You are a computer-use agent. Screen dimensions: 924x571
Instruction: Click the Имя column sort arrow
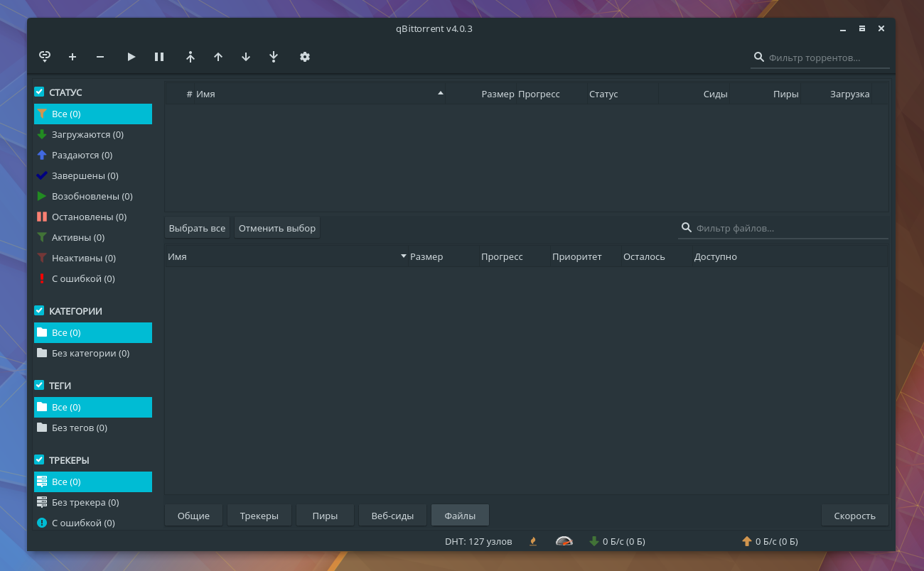point(441,93)
